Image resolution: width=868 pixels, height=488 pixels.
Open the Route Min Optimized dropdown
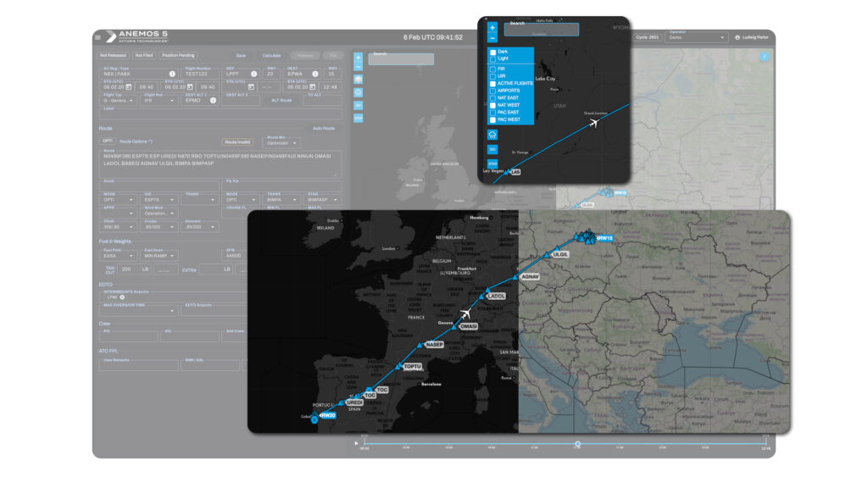pyautogui.click(x=283, y=142)
